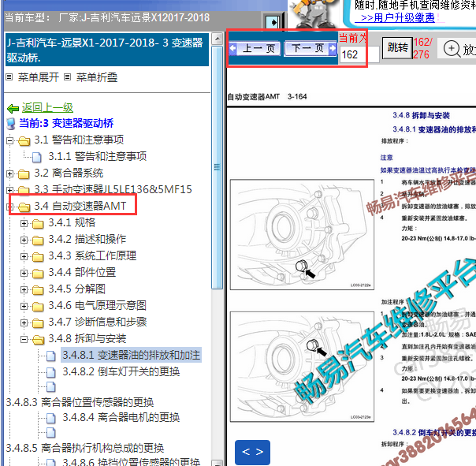476x466 pixels.
Task: Click the 3.4.8.2 倒车灯开关 page icon
Action: [x=51, y=372]
